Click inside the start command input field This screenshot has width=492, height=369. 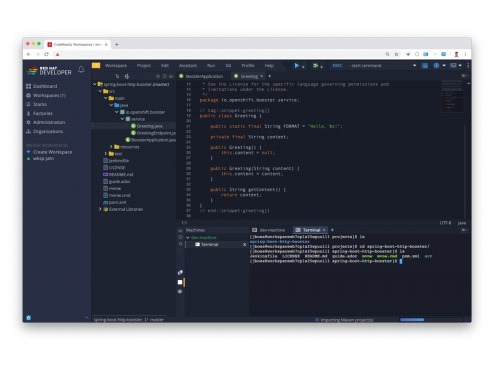click(x=380, y=66)
